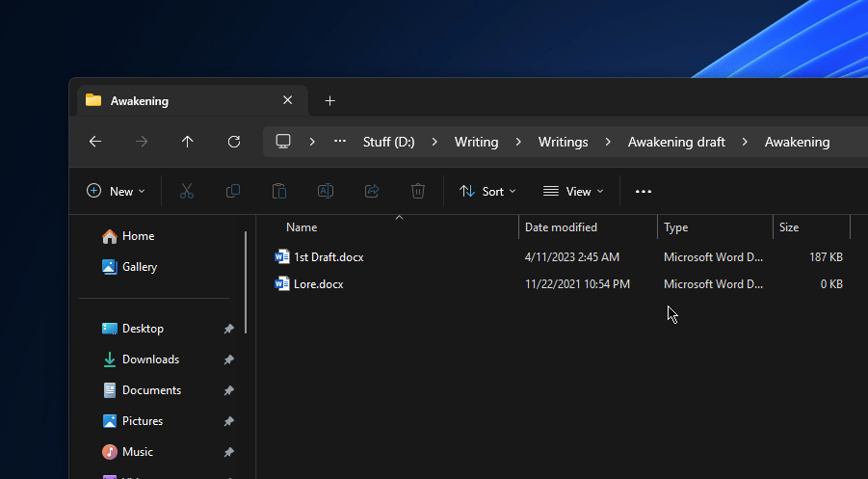Image resolution: width=868 pixels, height=479 pixels.
Task: Click the Share icon in toolbar
Action: [x=372, y=191]
